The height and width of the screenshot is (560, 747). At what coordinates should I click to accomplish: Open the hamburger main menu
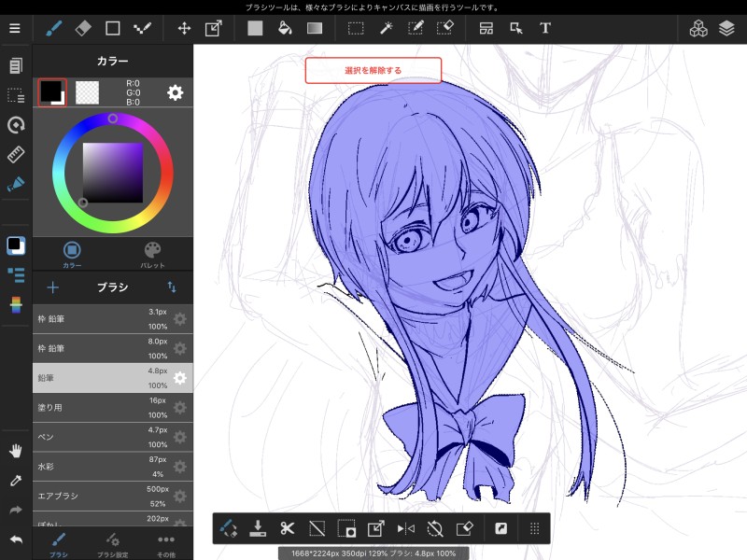point(15,28)
